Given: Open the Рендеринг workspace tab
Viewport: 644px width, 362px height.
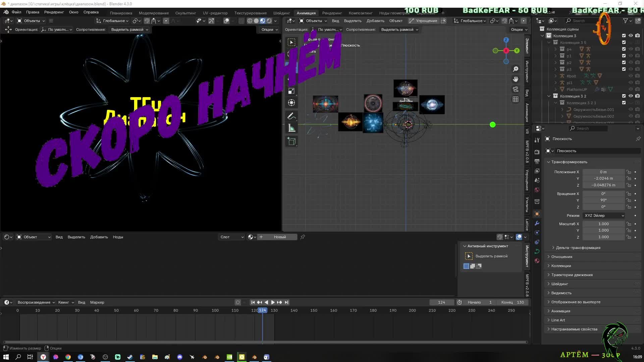Looking at the screenshot, I should (x=332, y=13).
